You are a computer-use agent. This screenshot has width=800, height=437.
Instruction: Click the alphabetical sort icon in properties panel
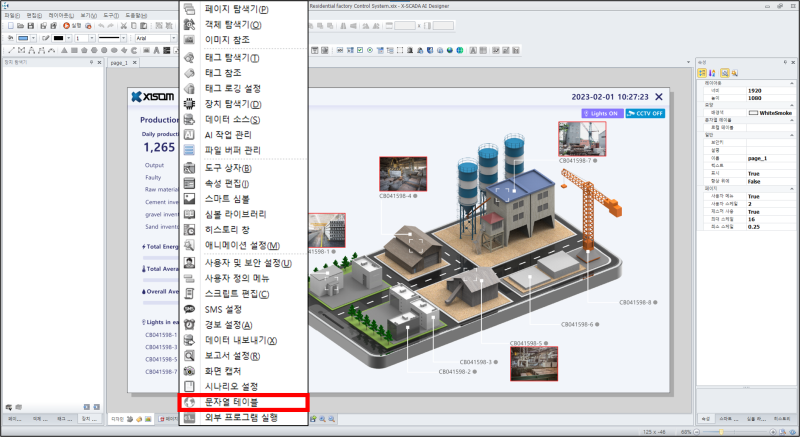(712, 73)
